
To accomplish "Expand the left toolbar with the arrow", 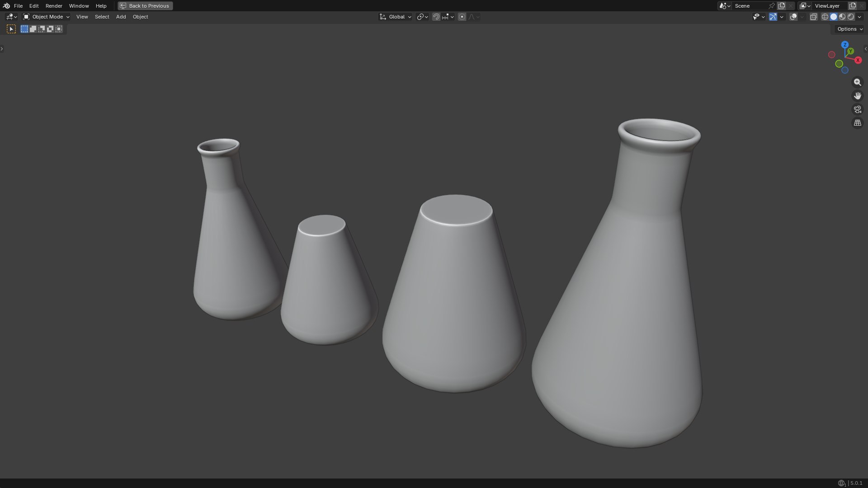I will coord(2,49).
